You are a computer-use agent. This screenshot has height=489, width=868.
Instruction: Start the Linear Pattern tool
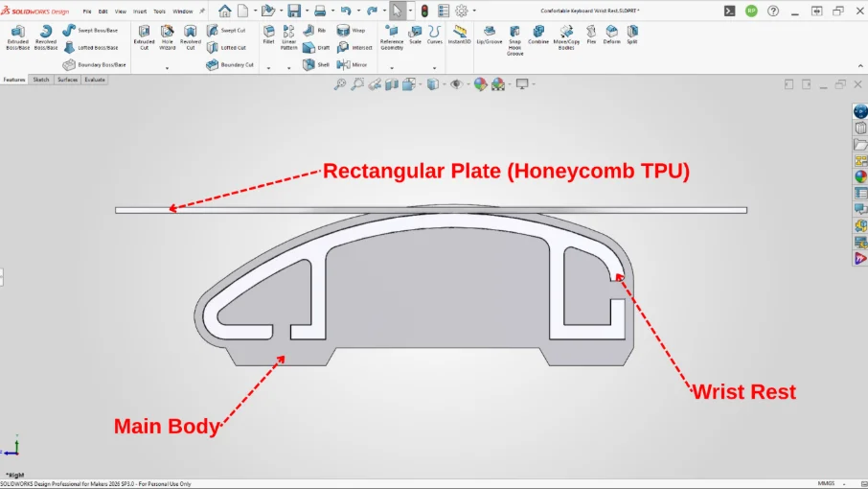coord(288,37)
